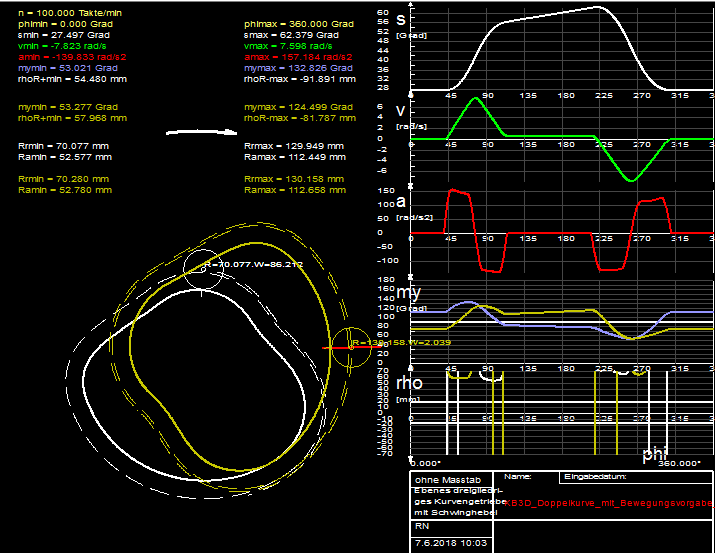The height and width of the screenshot is (553, 715).
Task: Click the red KB3D_Doppelkurve file name text
Action: point(610,502)
